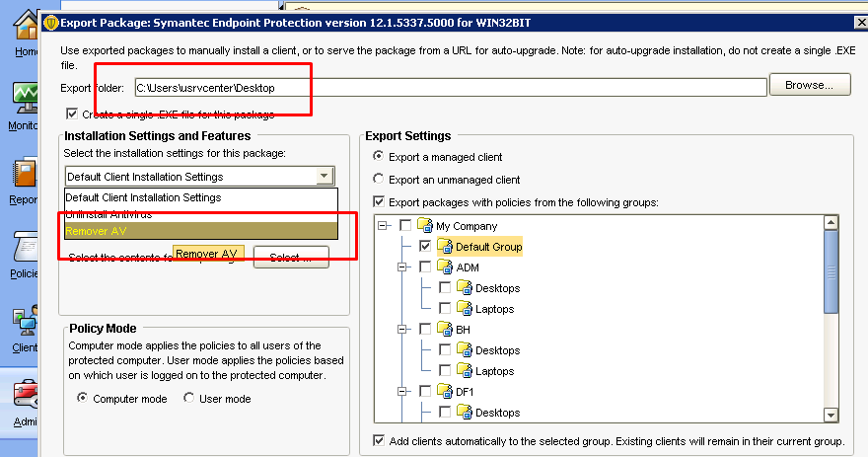
Task: Disable 'Add clients automatically to the selected group'
Action: [380, 440]
